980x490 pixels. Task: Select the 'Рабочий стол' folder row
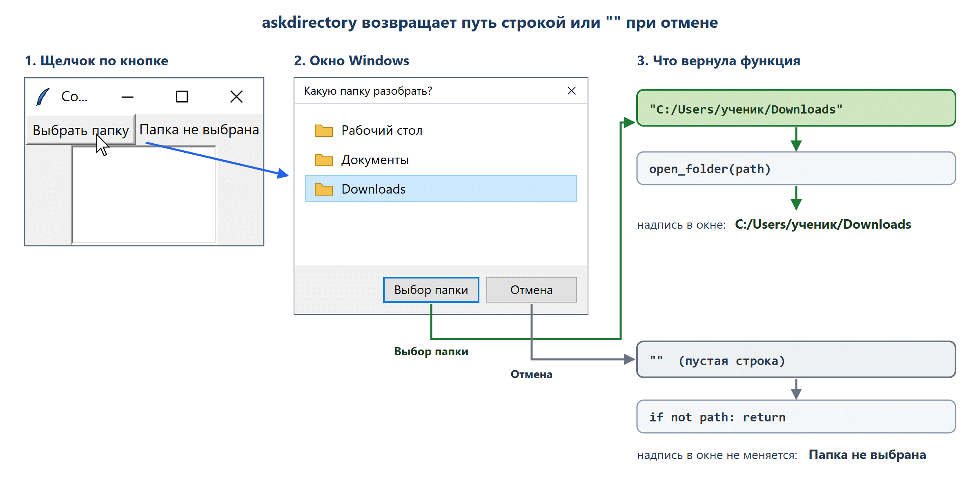(441, 130)
